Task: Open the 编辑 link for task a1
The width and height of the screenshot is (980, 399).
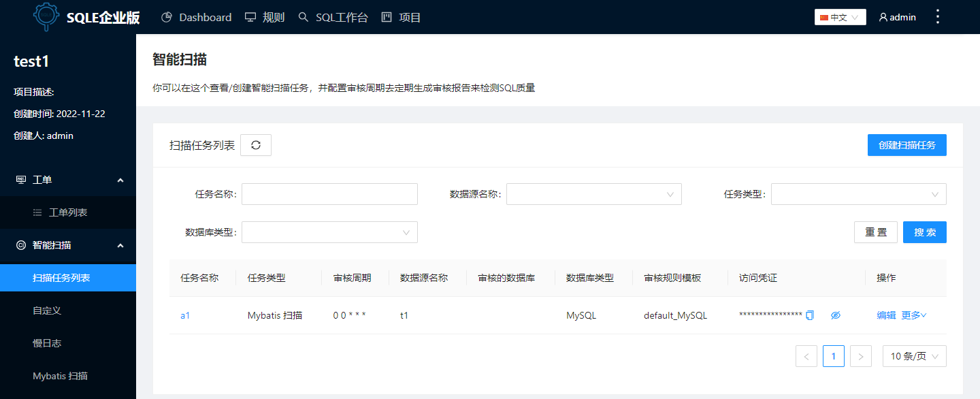Action: 886,315
